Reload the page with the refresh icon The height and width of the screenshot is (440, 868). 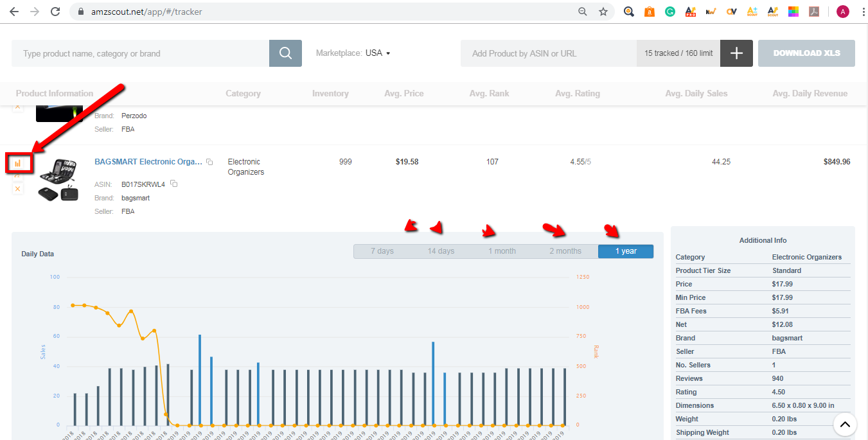[55, 12]
